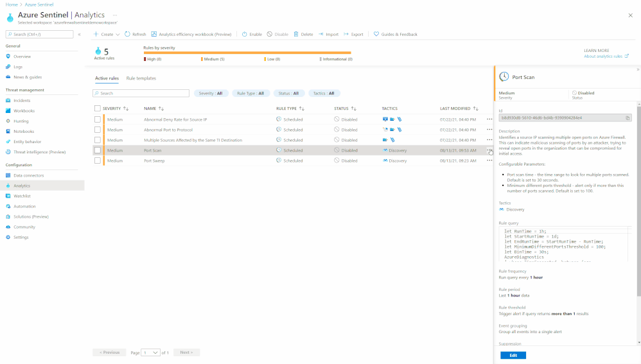
Task: Sort by Severity column
Action: pos(116,108)
